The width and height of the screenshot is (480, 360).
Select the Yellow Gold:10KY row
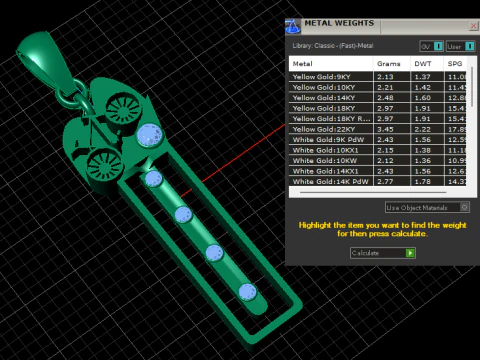click(377, 87)
